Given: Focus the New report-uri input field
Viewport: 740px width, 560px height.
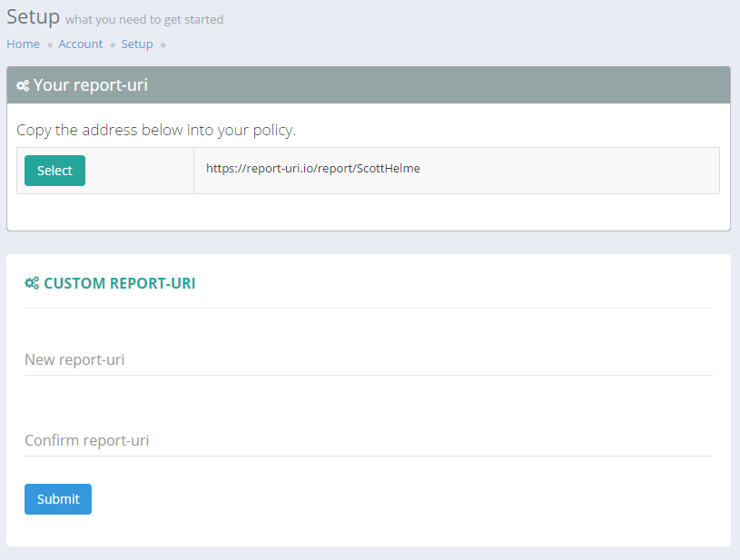Looking at the screenshot, I should click(368, 360).
